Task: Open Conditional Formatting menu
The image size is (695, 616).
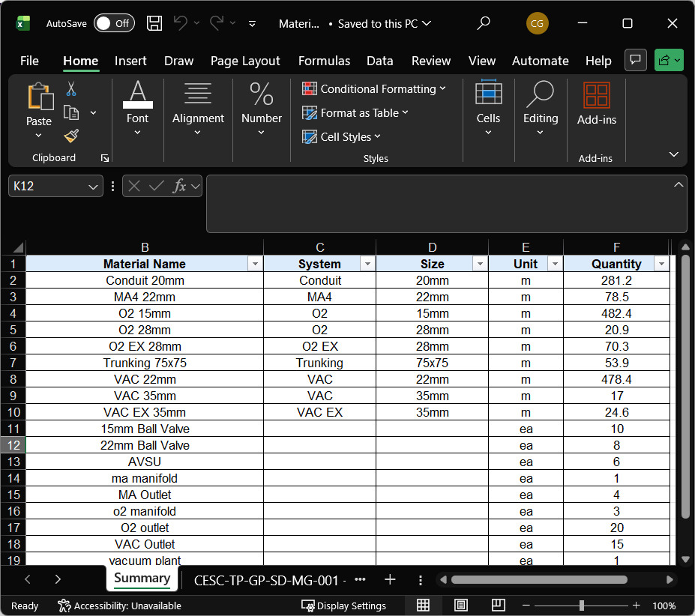Action: [373, 88]
